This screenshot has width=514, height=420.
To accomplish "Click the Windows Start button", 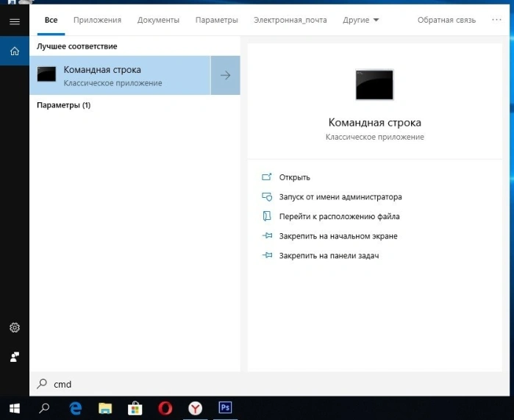I will tap(15, 408).
